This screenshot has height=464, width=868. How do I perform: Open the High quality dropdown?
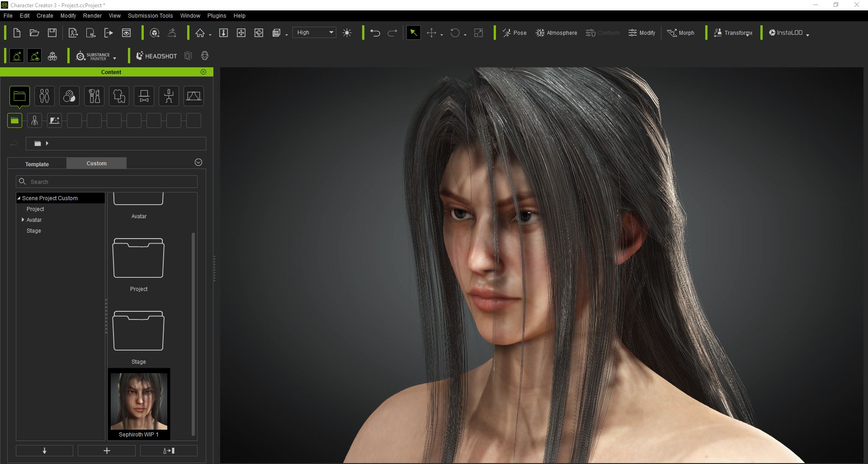314,33
